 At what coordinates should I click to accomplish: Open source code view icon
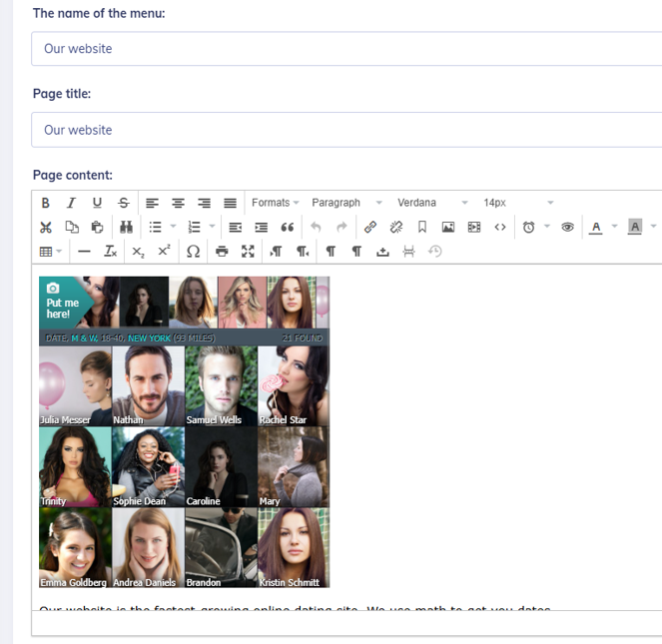[x=500, y=228]
